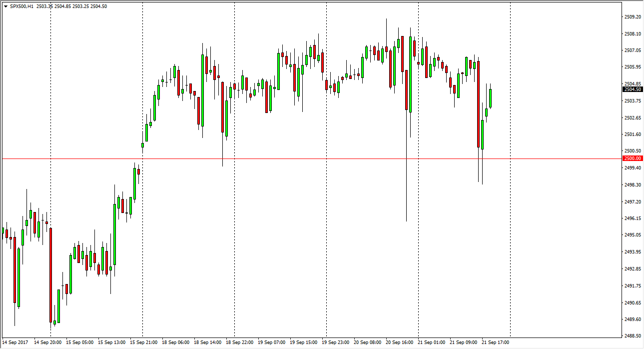Select the 2492.85 price scale label
644x349 pixels.
click(x=633, y=269)
